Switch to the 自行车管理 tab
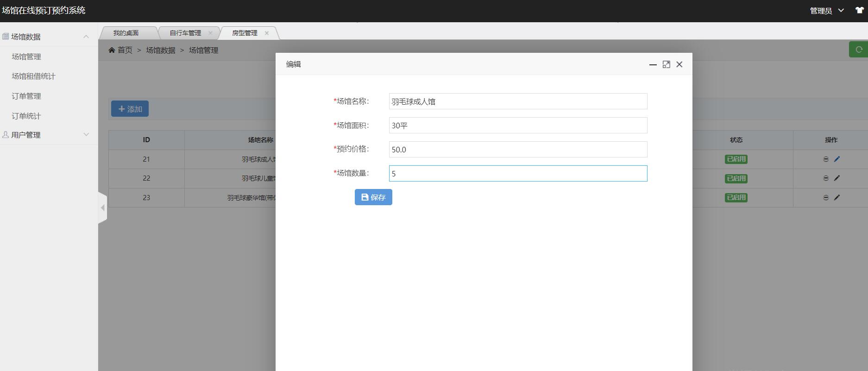This screenshot has width=868, height=371. tap(185, 33)
